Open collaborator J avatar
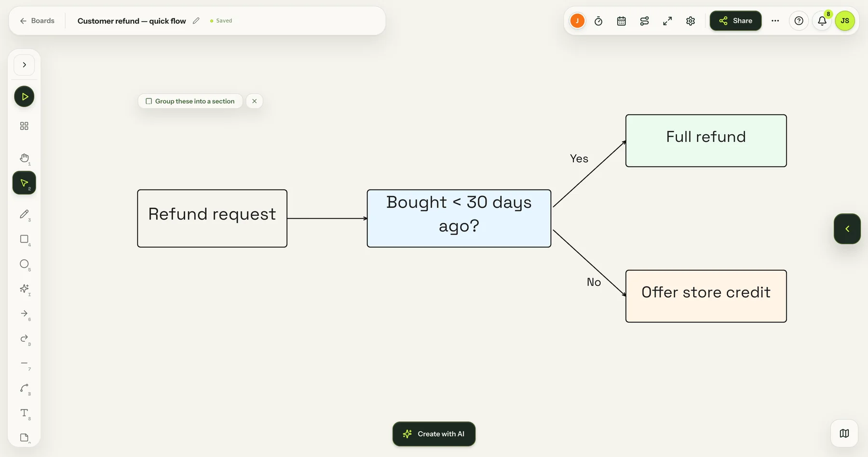 pos(577,21)
